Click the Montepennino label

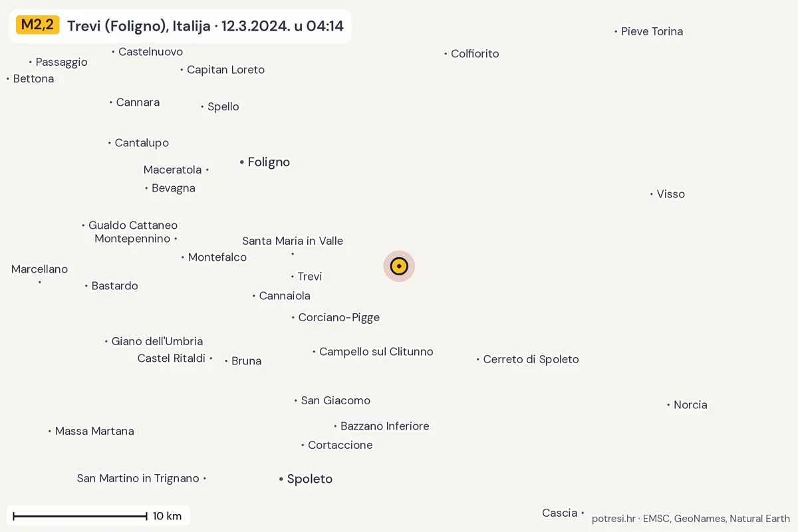coord(132,239)
